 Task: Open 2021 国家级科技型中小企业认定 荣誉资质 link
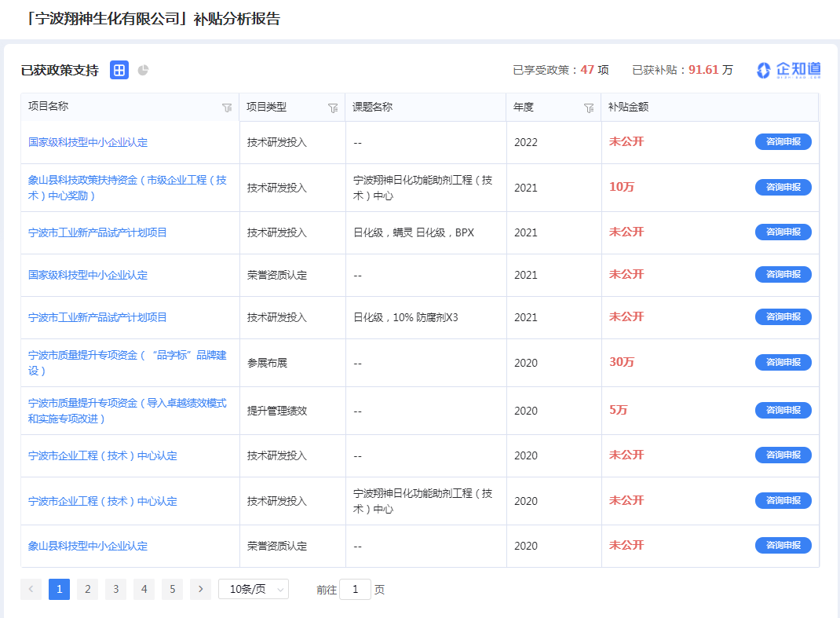point(88,275)
